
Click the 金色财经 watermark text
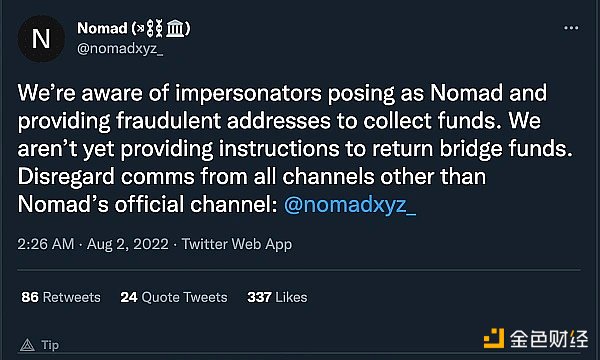click(x=549, y=339)
